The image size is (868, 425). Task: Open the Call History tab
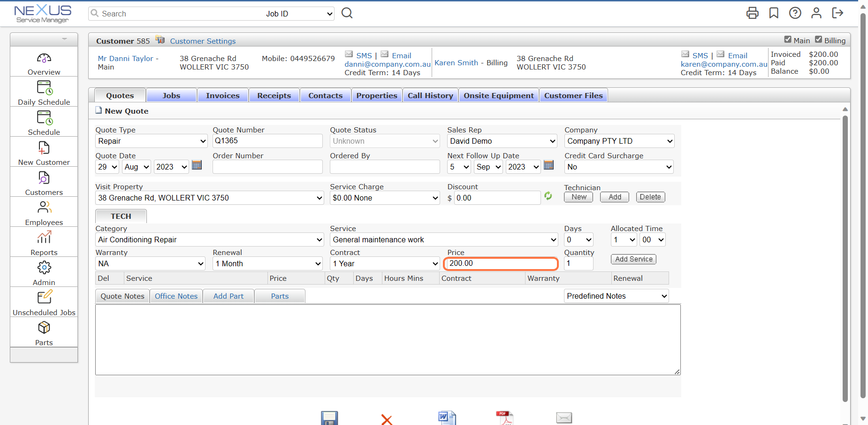click(430, 95)
